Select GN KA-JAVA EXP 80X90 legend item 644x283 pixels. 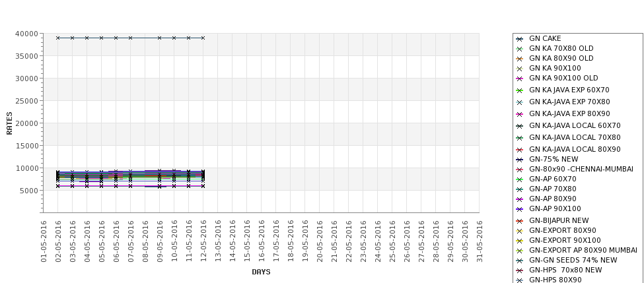tap(569, 113)
